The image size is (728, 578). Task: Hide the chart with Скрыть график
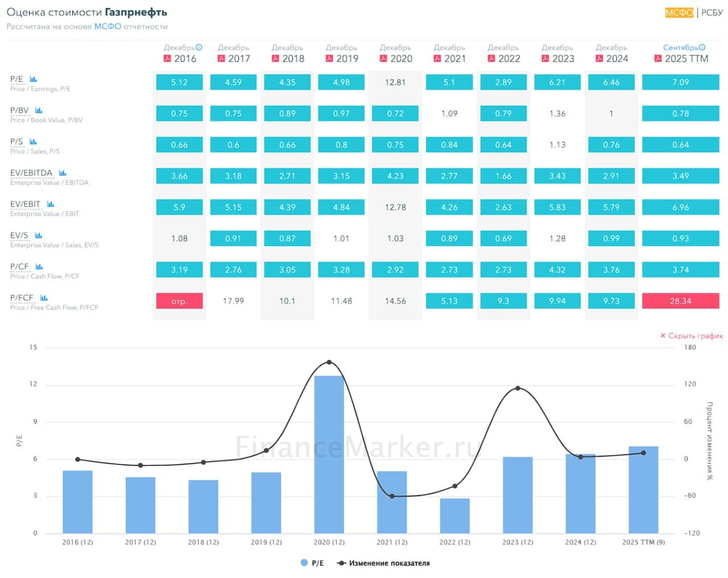[691, 336]
